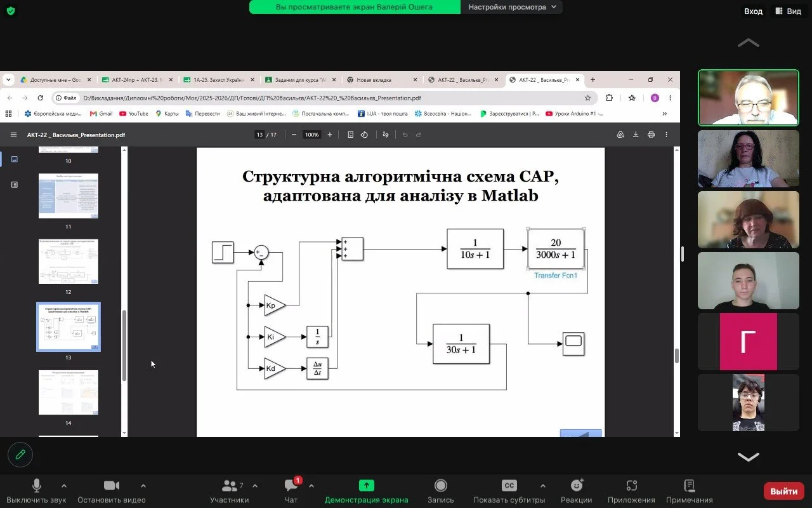
Task: Zoom out the PDF with minus
Action: tap(294, 135)
